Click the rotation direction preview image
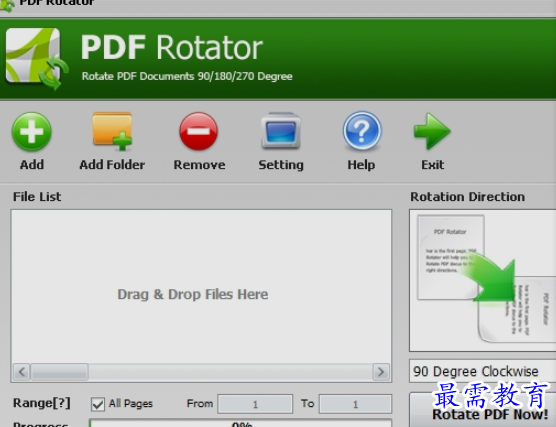This screenshot has height=427, width=556. click(483, 281)
